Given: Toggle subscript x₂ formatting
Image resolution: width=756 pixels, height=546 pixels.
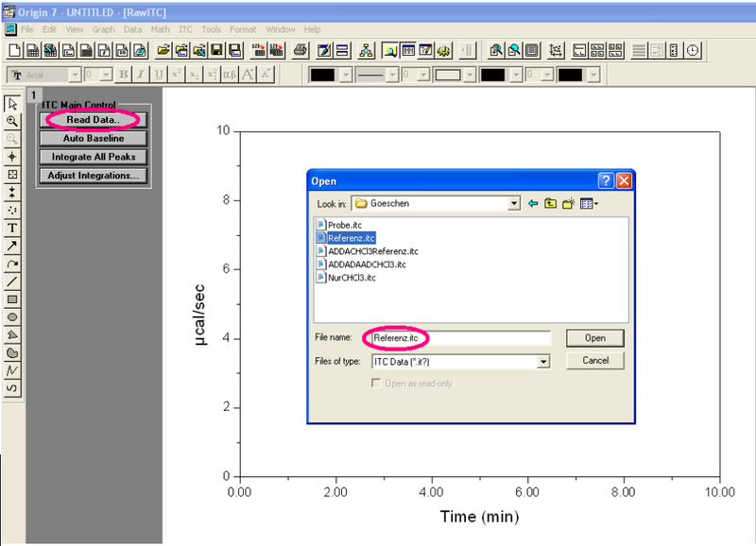Looking at the screenshot, I should (x=195, y=75).
